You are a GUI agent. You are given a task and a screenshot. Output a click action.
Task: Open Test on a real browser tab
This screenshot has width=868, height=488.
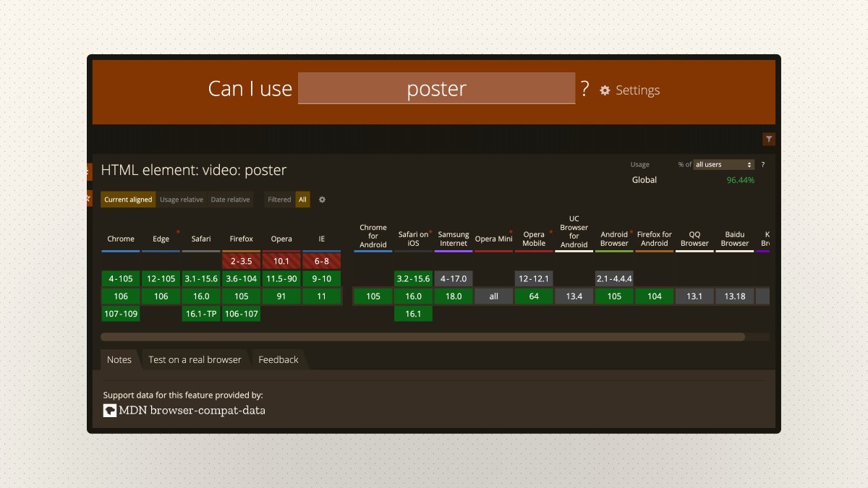click(195, 359)
